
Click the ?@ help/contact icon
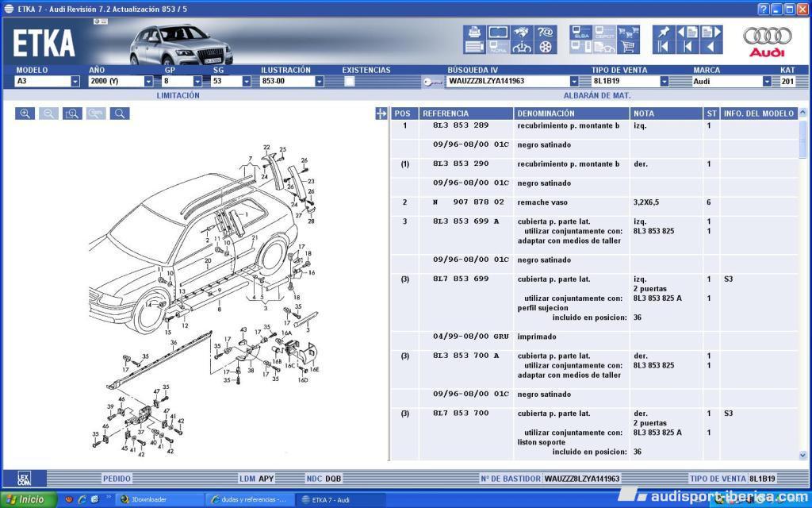(x=546, y=32)
